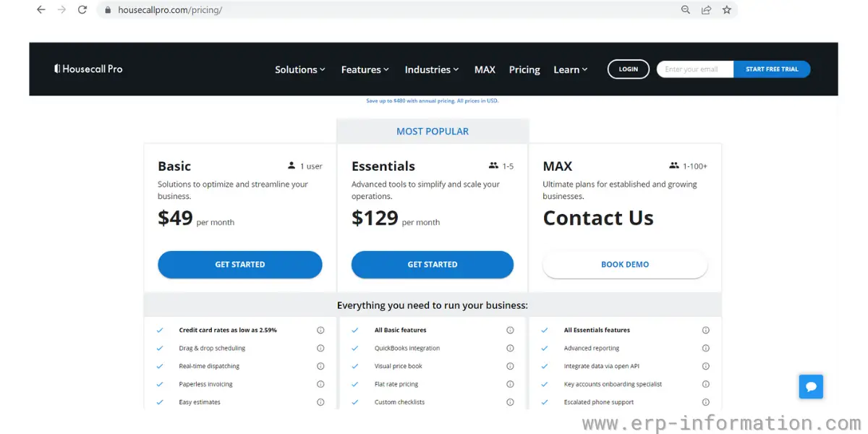868x434 pixels.
Task: Click info icon for Advanced reporting
Action: 706,348
